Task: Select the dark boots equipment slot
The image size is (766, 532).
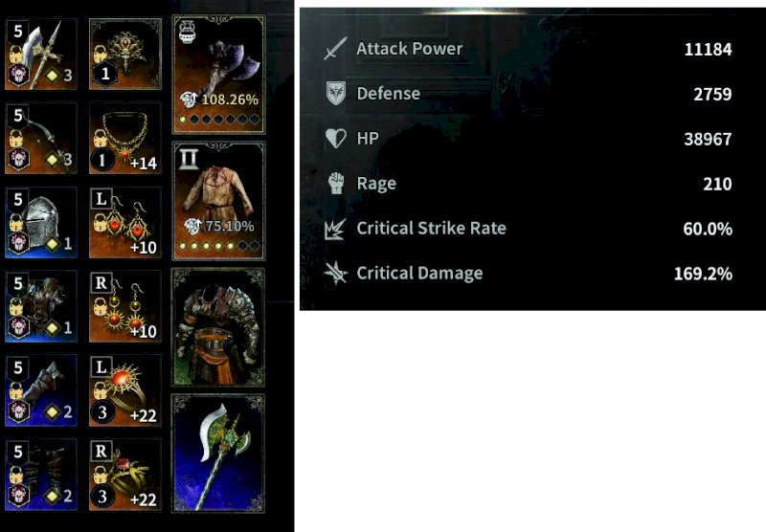Action: [41, 475]
